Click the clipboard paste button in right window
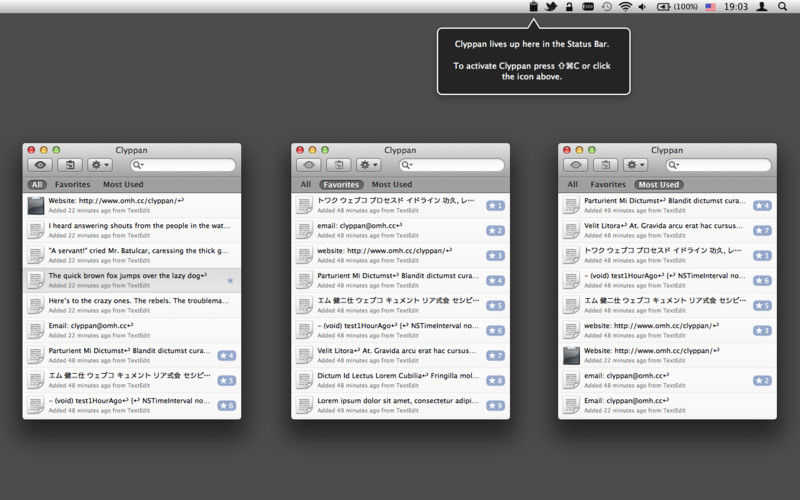800x500 pixels. point(606,165)
